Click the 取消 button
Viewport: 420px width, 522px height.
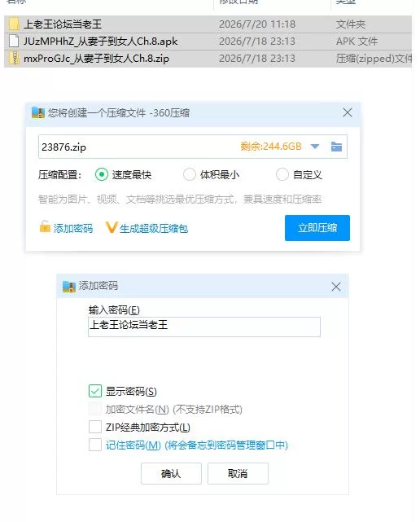pos(238,473)
